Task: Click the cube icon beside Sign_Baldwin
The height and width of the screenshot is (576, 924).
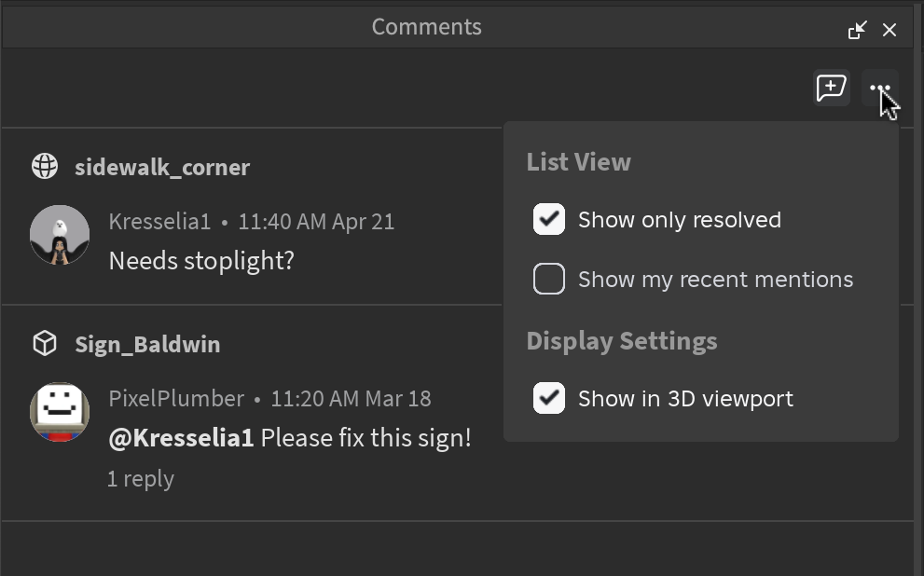Action: click(x=45, y=343)
